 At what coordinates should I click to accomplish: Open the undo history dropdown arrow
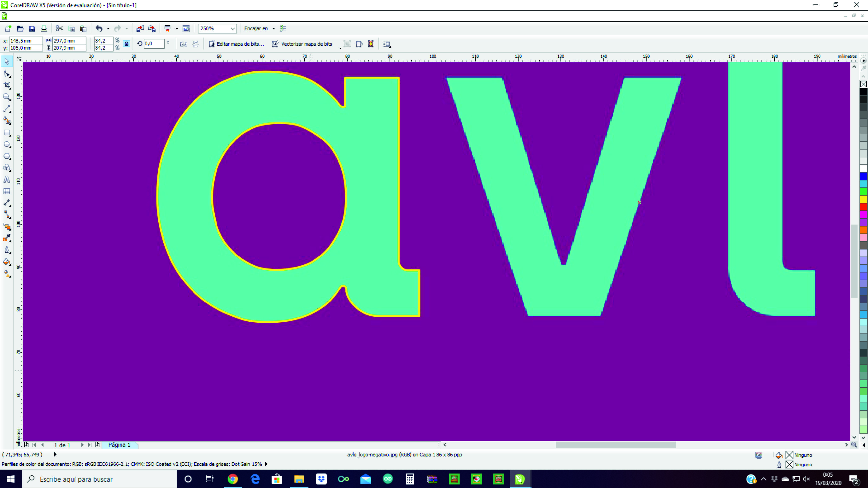pyautogui.click(x=108, y=29)
